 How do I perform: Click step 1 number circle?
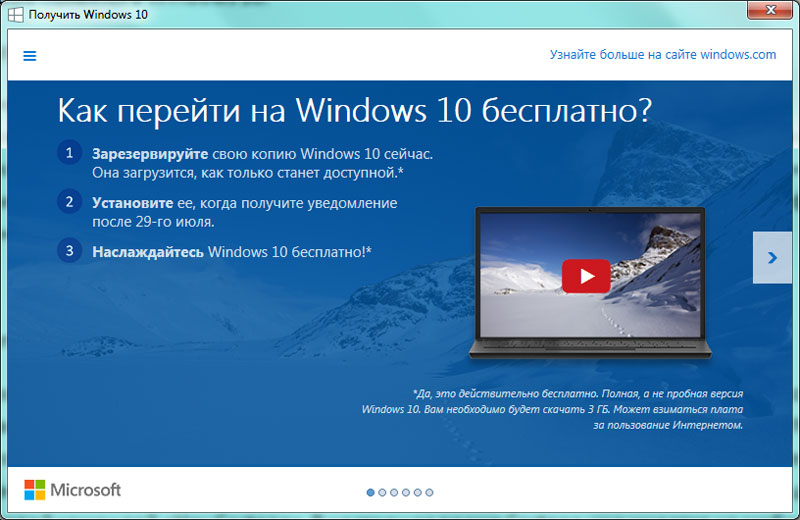[69, 153]
